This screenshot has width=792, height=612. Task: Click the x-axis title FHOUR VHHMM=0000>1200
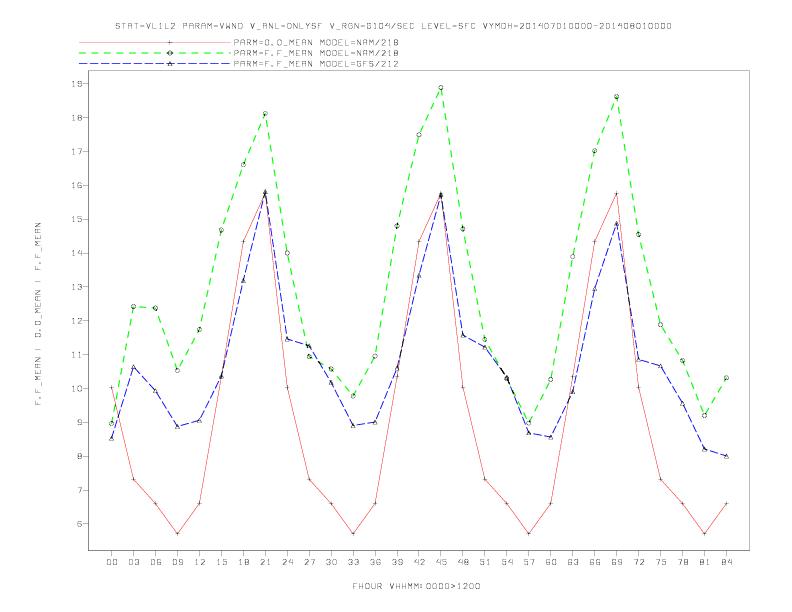pos(416,586)
